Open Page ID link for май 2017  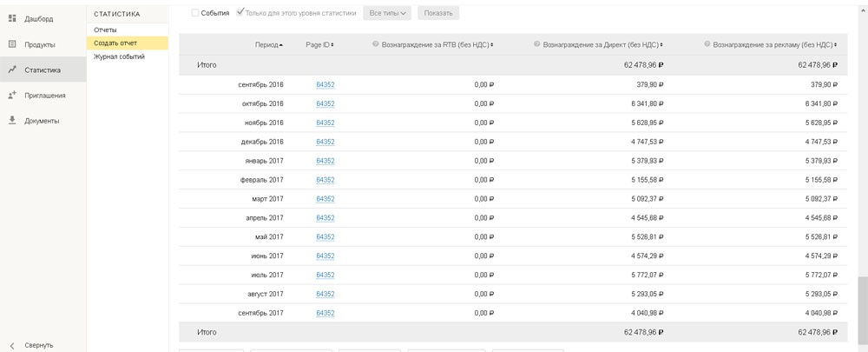325,236
